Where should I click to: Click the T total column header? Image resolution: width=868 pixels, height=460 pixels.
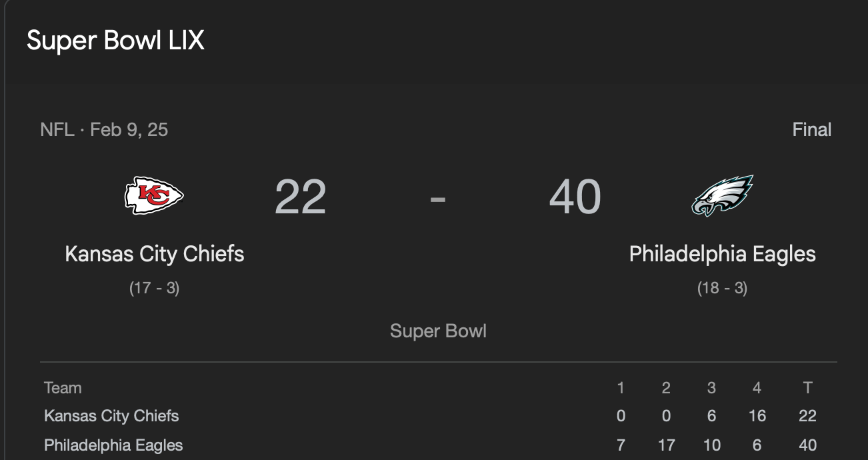tap(808, 388)
